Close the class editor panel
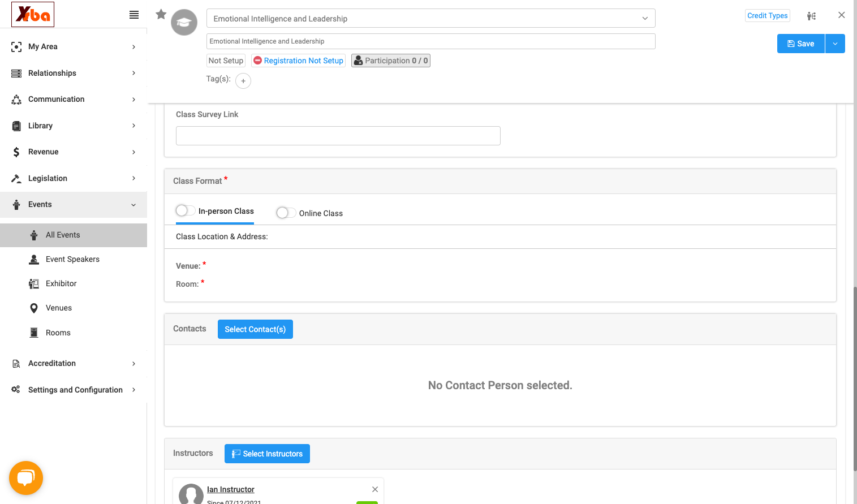The image size is (857, 504). [842, 15]
